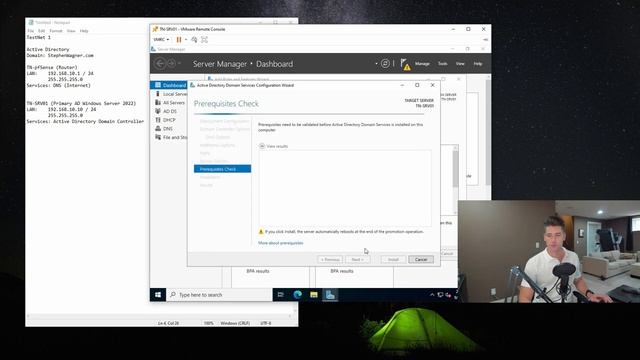This screenshot has width=640, height=360.
Task: Go back with Server Manager back arrow
Action: (x=160, y=63)
